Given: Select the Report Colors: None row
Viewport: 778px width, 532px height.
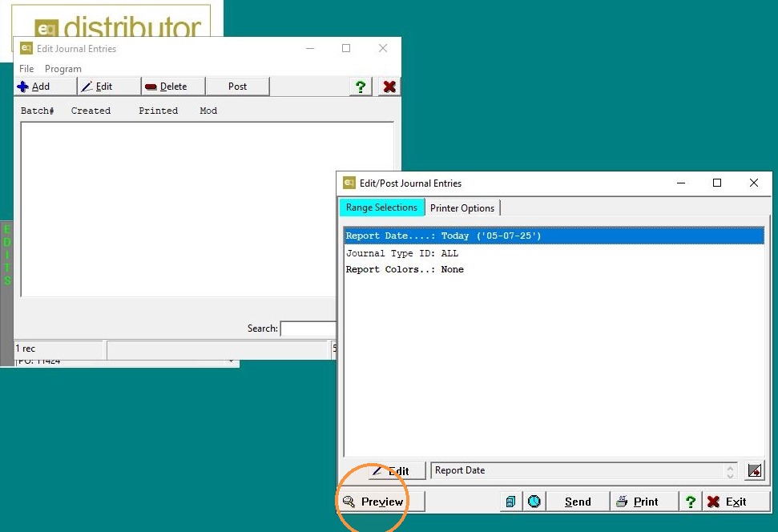Looking at the screenshot, I should pyautogui.click(x=554, y=269).
